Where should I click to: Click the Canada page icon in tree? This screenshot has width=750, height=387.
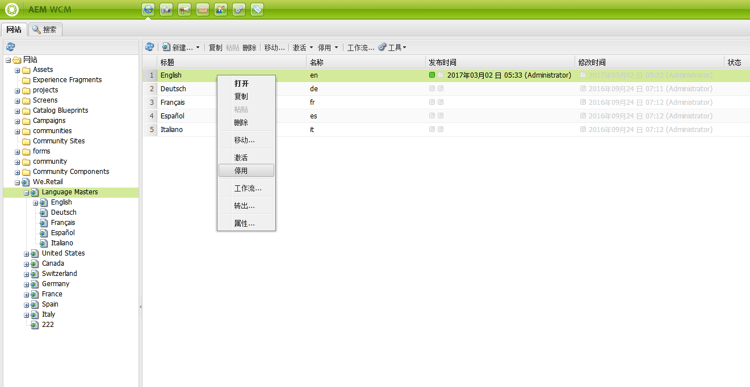(x=35, y=264)
